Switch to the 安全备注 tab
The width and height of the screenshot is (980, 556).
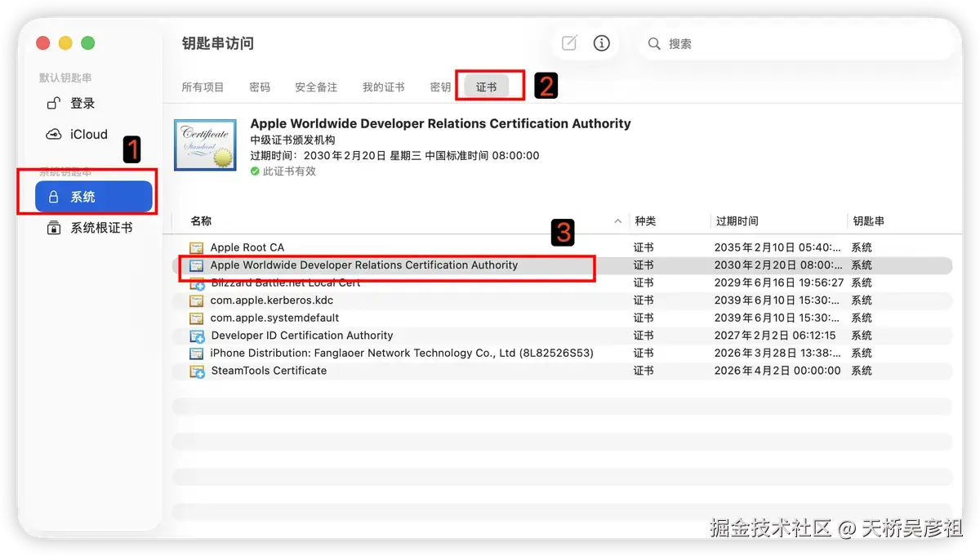(316, 87)
